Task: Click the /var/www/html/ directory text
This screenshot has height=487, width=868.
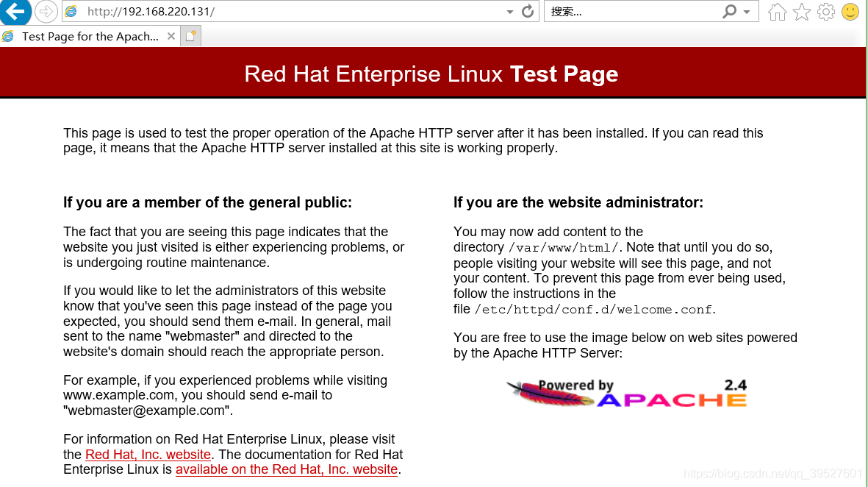Action: coord(563,248)
